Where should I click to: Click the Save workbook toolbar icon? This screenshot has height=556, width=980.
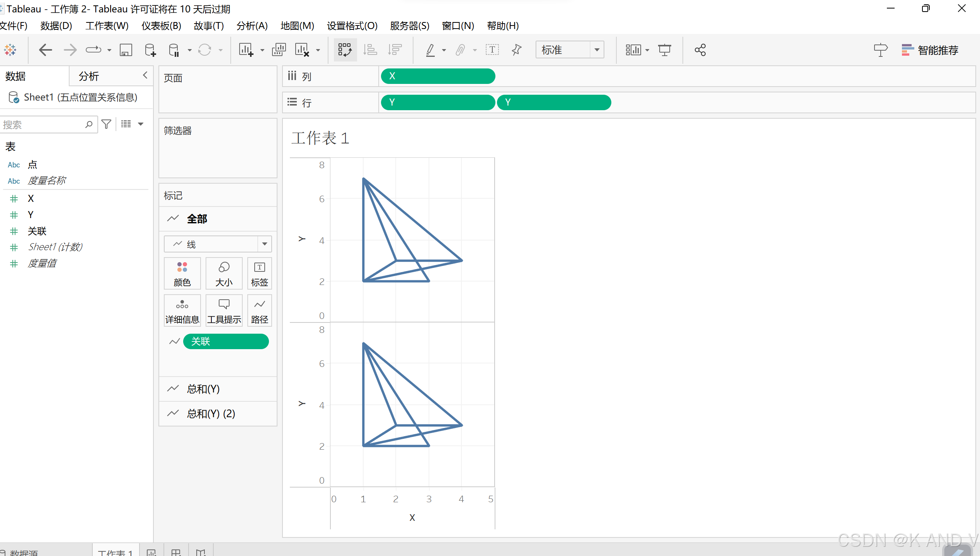pos(126,50)
